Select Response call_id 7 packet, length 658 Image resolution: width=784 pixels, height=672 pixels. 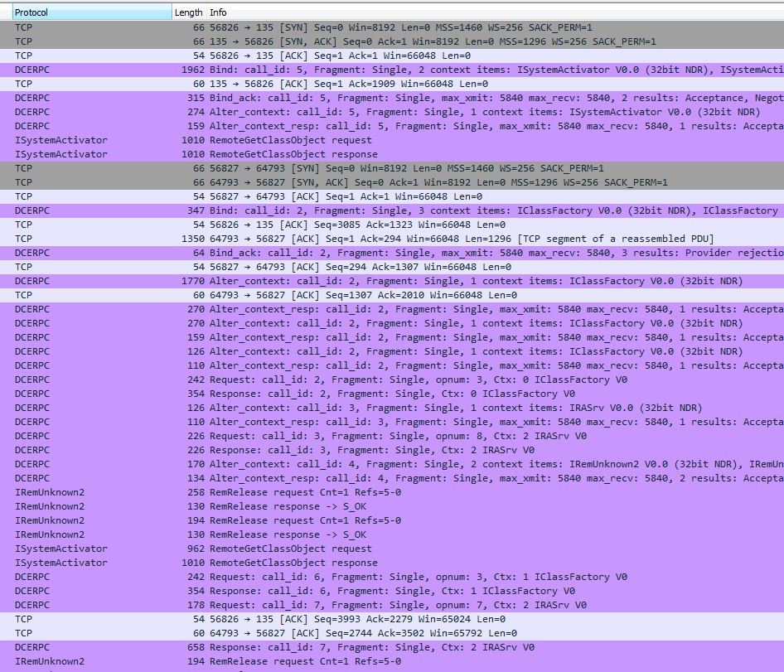coord(392,647)
